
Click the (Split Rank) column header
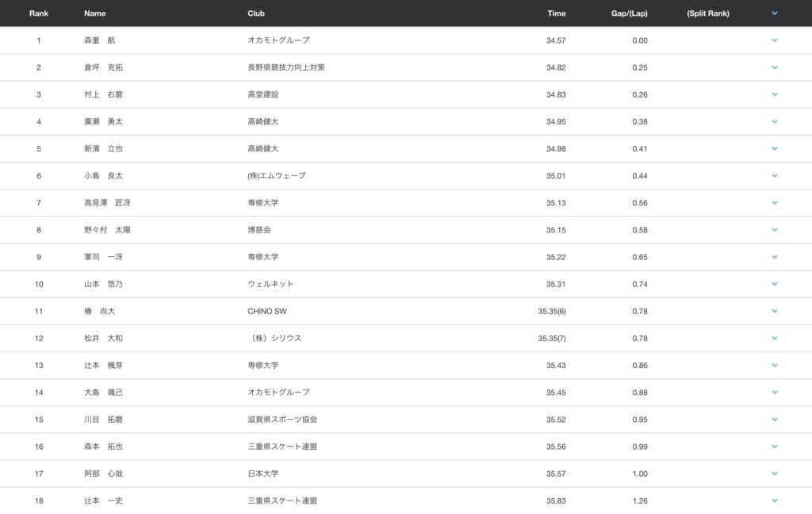708,13
